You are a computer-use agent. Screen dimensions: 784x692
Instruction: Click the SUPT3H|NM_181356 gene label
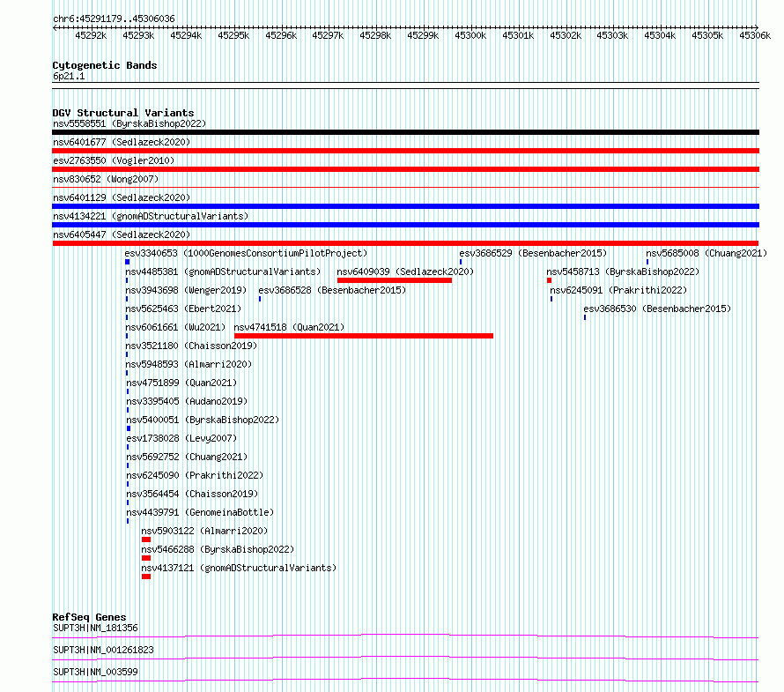[95, 628]
